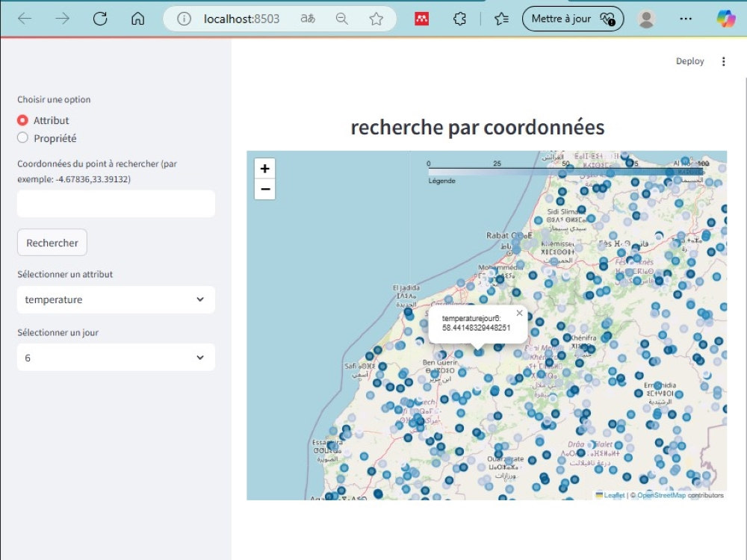Close the temperaturejour6 popup
Viewport: 747px width, 560px height.
point(519,313)
